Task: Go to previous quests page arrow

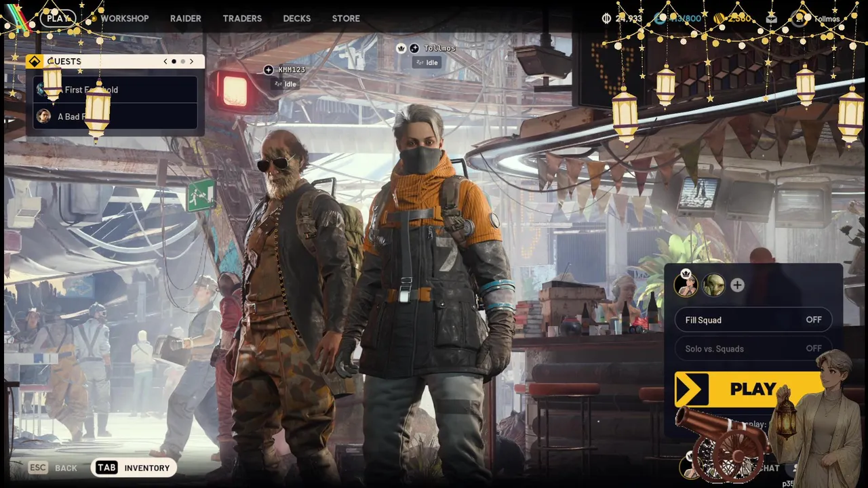Action: [x=165, y=61]
